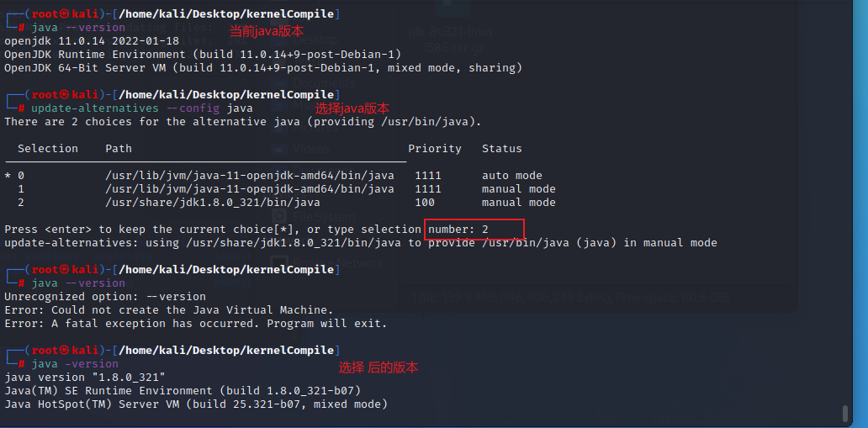The width and height of the screenshot is (868, 428).
Task: Click the terminal's vertical scrollbar thumb
Action: [x=845, y=414]
